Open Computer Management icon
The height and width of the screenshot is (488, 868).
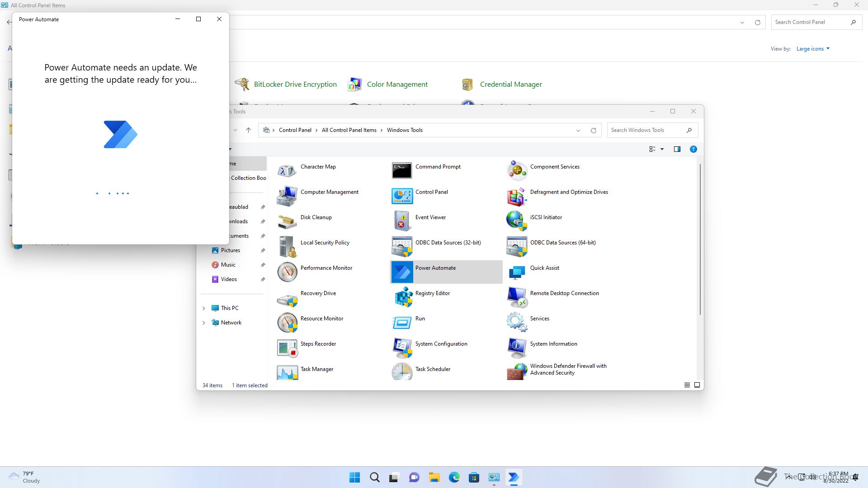tap(287, 196)
